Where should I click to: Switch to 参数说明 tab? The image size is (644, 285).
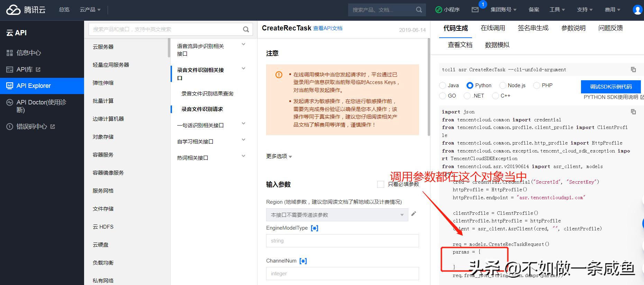click(573, 28)
